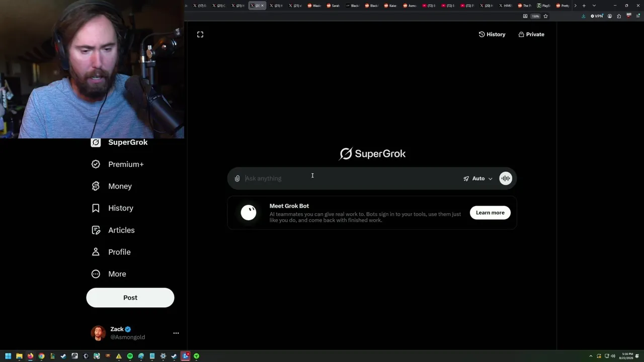Image resolution: width=644 pixels, height=362 pixels.
Task: Bookmark this page with star icon
Action: [545, 16]
